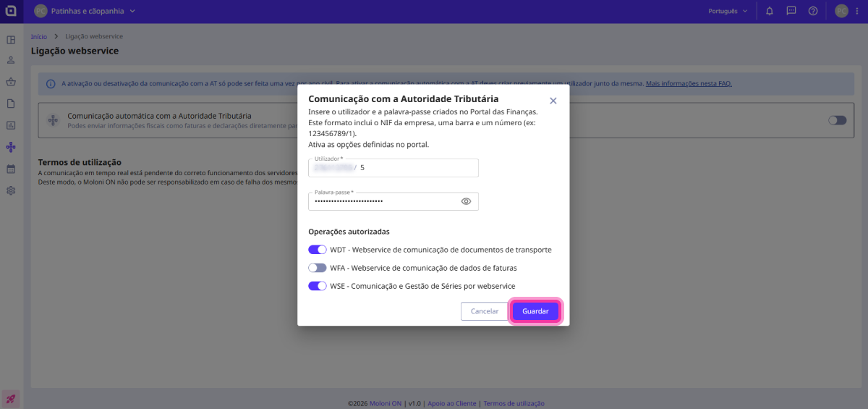Close the Comunicação com a Autoridade Tributária dialog

pos(553,101)
